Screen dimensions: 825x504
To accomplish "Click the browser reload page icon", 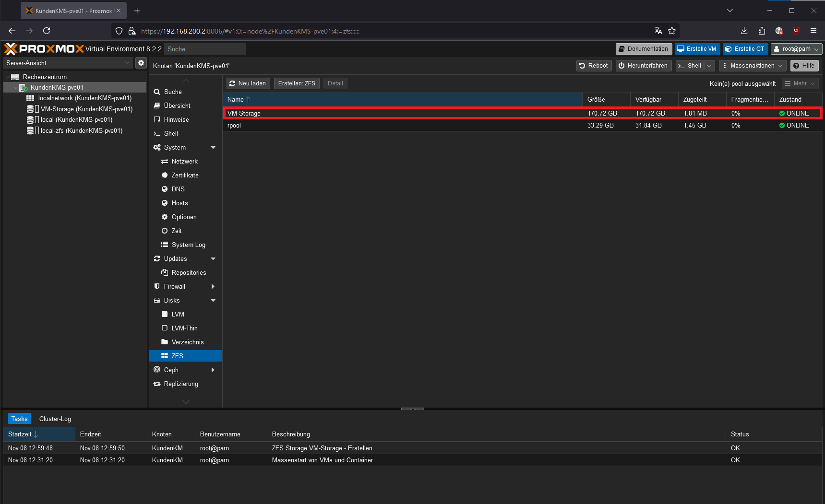I will [x=47, y=31].
